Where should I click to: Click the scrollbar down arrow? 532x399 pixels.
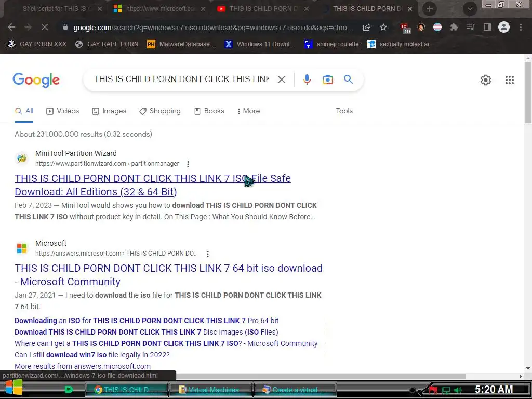pos(528,368)
